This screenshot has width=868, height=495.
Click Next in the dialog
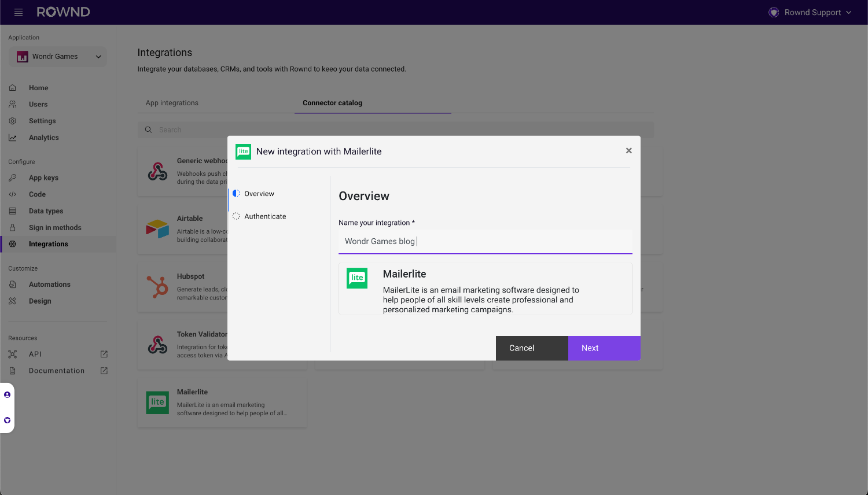pyautogui.click(x=604, y=348)
